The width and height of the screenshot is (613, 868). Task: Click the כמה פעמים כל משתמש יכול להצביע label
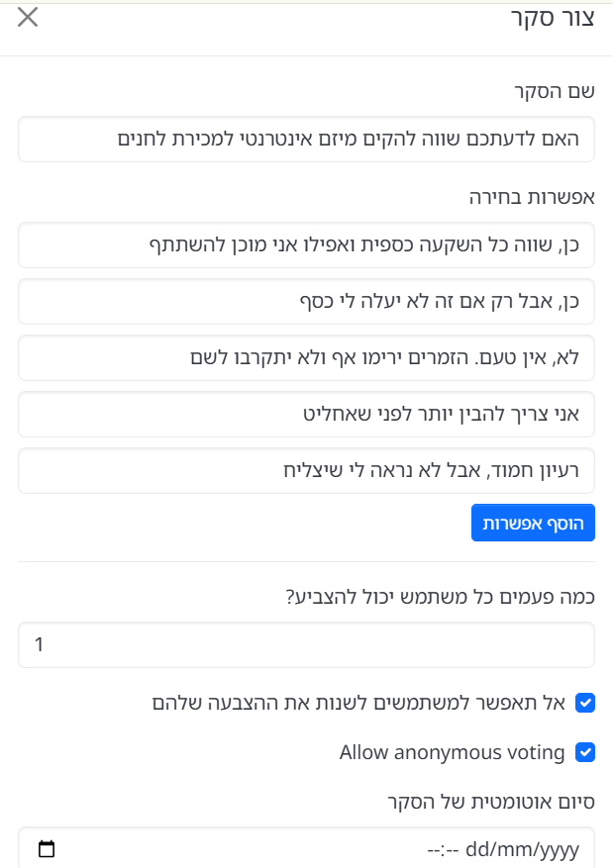pyautogui.click(x=441, y=597)
